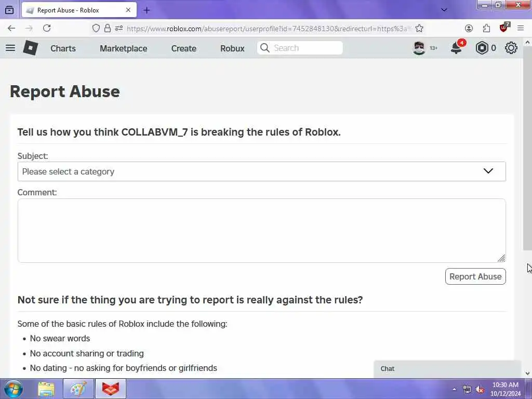532x399 pixels.
Task: Submit with the Report Abuse button
Action: click(x=475, y=276)
